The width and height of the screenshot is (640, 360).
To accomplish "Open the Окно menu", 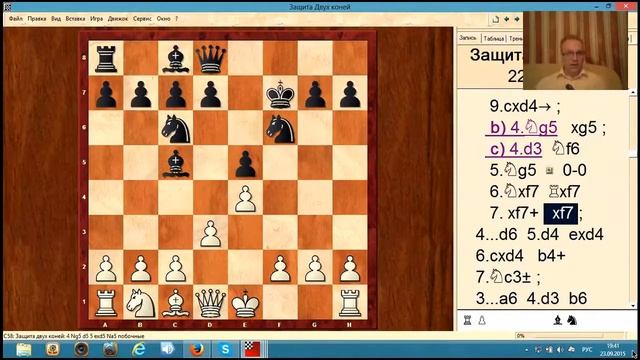I will (x=163, y=19).
